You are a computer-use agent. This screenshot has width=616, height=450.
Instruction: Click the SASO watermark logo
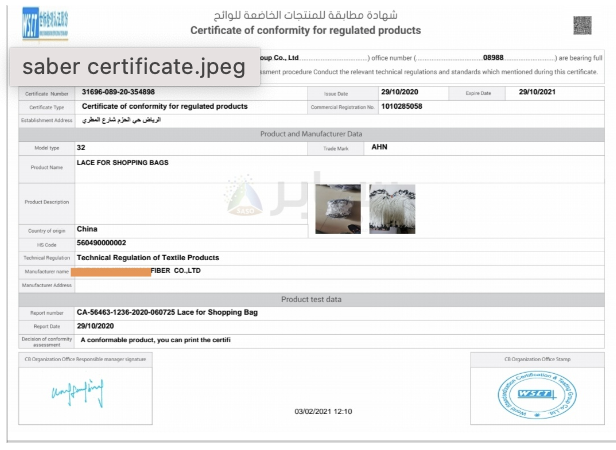244,195
